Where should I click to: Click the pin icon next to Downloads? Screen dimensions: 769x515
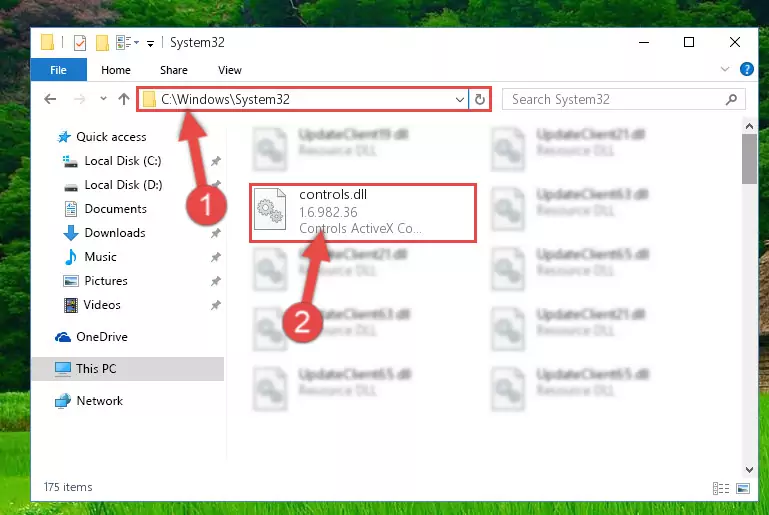click(x=216, y=233)
